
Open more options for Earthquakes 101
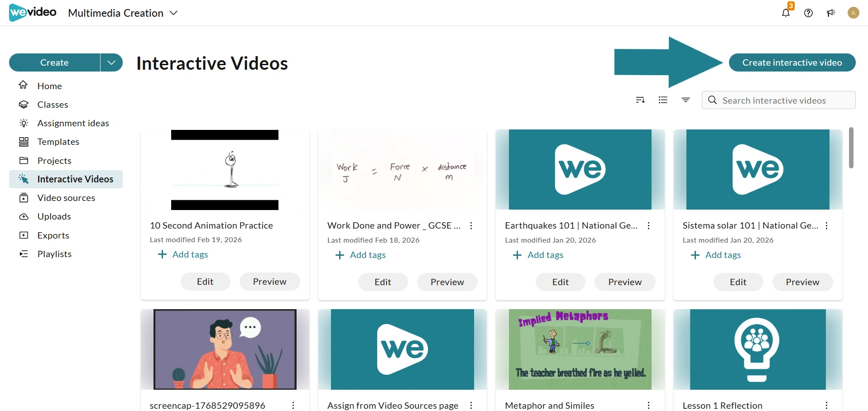(648, 225)
